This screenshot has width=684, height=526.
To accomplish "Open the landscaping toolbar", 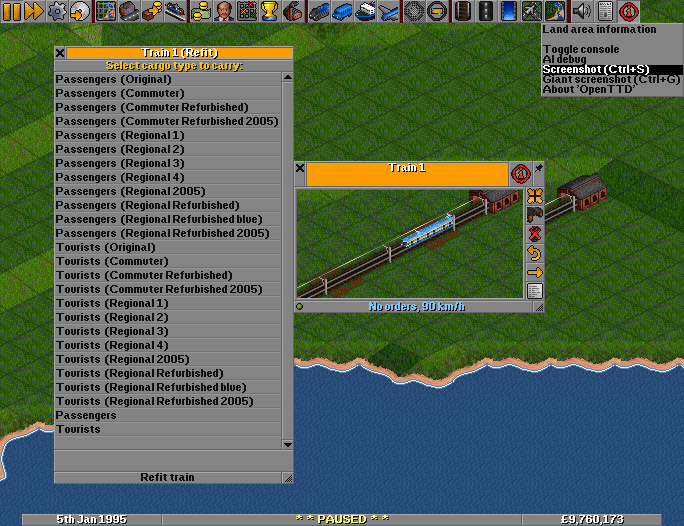I will point(554,11).
